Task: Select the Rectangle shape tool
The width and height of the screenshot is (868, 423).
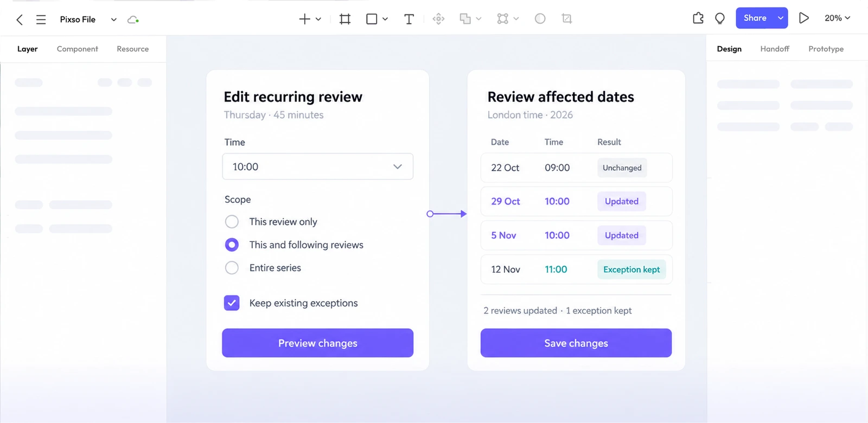Action: point(372,19)
